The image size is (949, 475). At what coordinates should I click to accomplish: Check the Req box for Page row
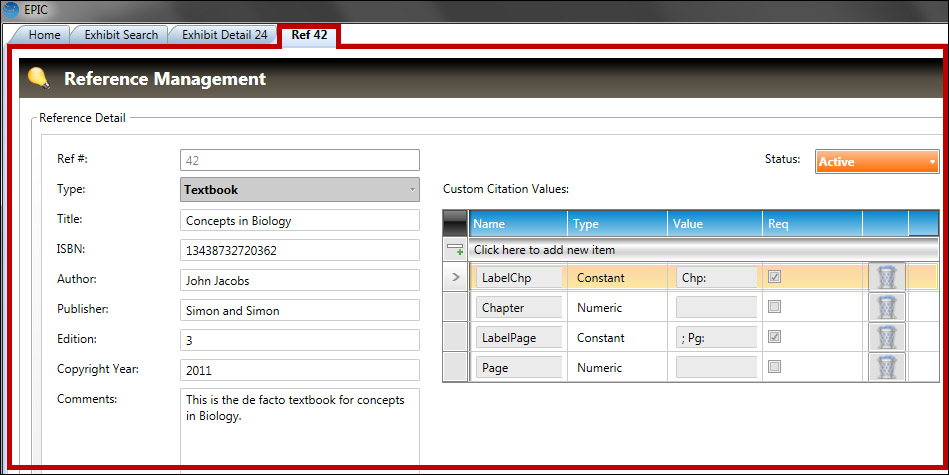(774, 367)
